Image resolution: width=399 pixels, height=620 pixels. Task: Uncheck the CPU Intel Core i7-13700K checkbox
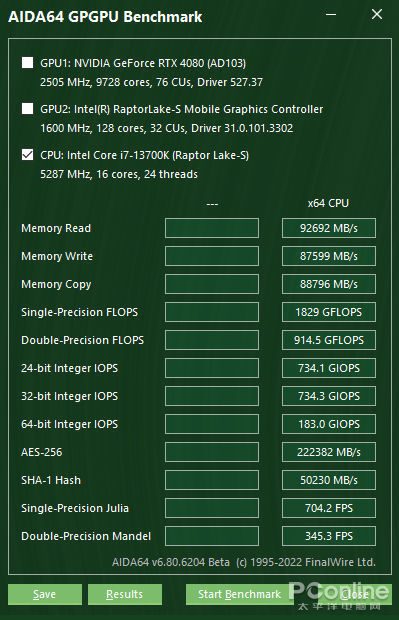pos(27,155)
